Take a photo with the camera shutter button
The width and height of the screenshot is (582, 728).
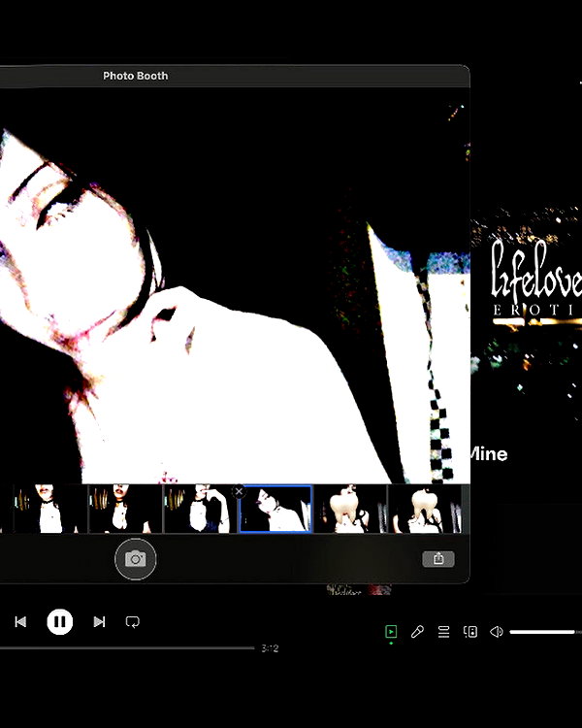click(136, 559)
